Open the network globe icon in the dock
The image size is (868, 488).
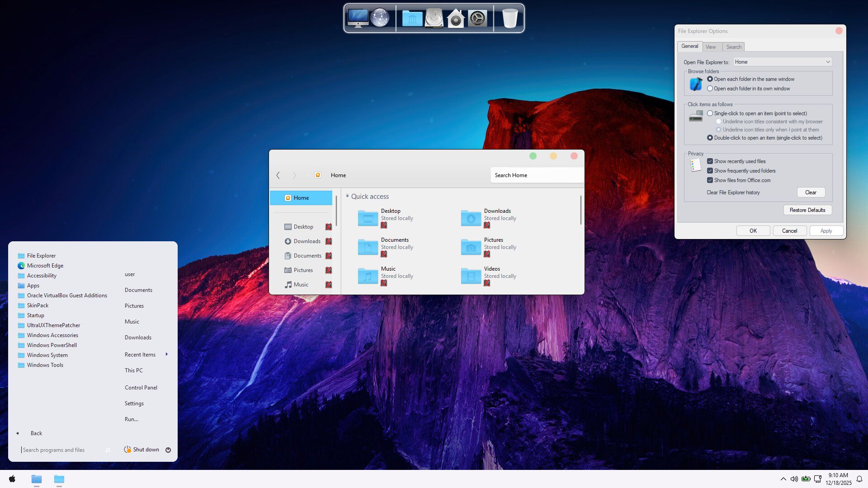click(380, 18)
